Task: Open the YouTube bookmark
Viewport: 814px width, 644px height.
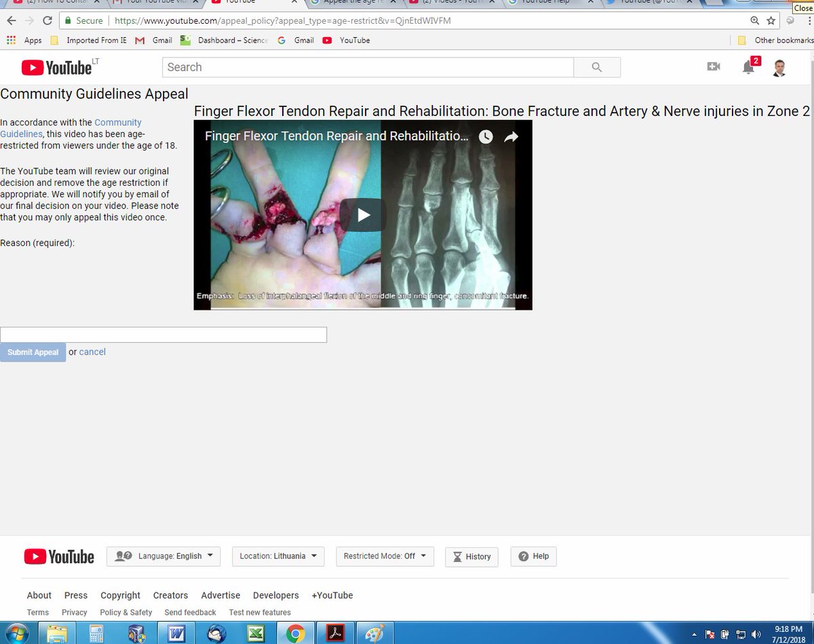Action: 347,40
